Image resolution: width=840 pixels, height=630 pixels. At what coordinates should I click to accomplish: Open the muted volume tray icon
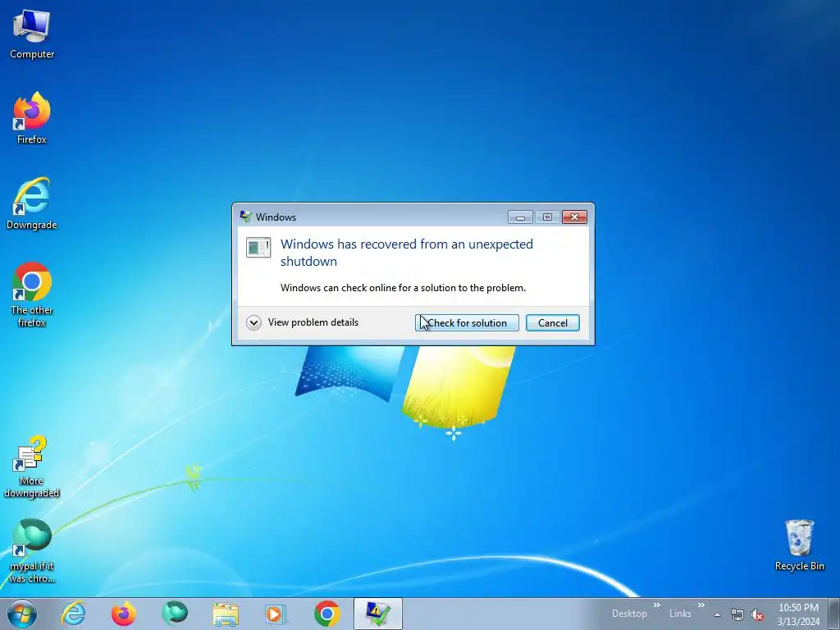(x=757, y=614)
